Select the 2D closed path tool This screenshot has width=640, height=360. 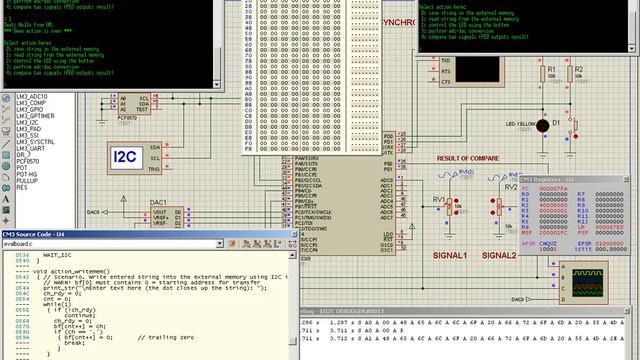pos(6,188)
